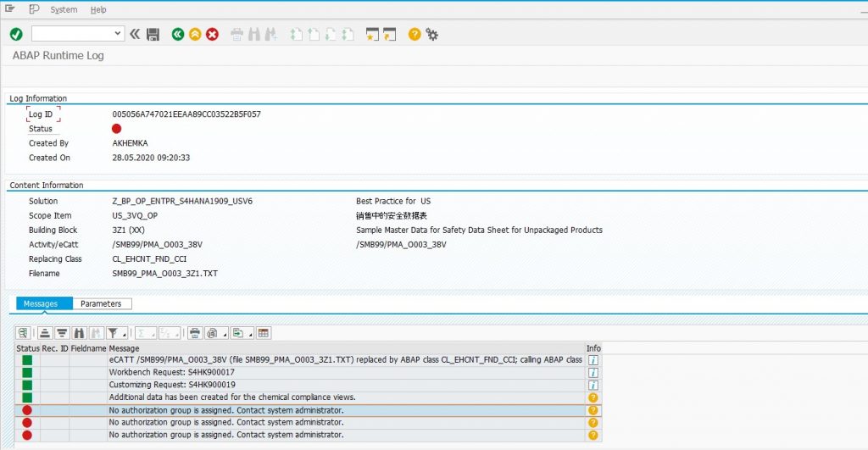Click the Previous Page navigation icon
Screen dimensions: 868x450
pos(314,34)
